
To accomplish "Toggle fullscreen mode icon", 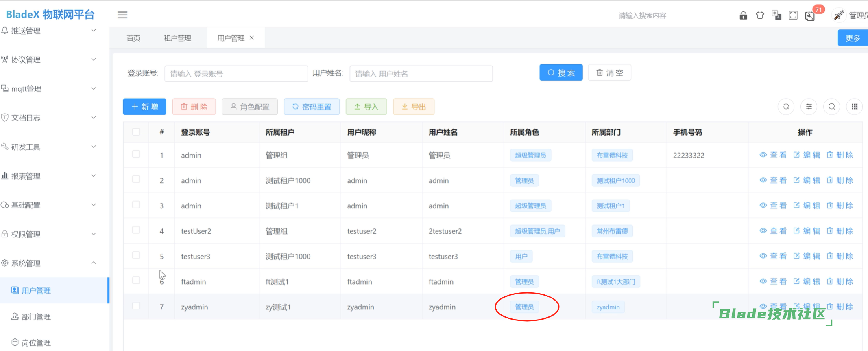I will (x=793, y=15).
